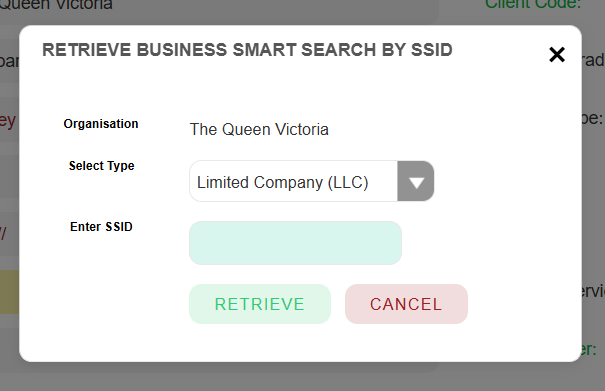Click the green "er:" label at bottom right
Image resolution: width=605 pixels, height=391 pixels.
[x=589, y=349]
